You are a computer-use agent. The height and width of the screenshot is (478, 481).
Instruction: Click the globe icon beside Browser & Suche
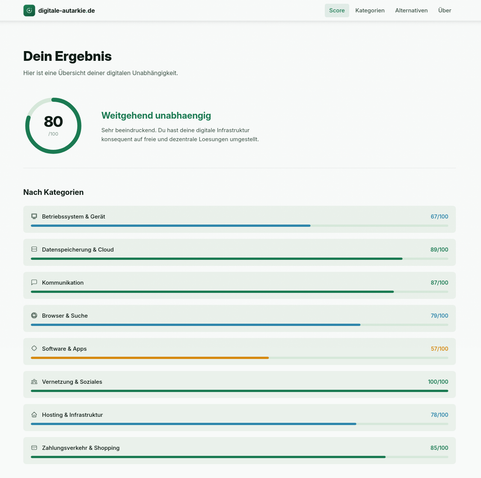click(34, 315)
